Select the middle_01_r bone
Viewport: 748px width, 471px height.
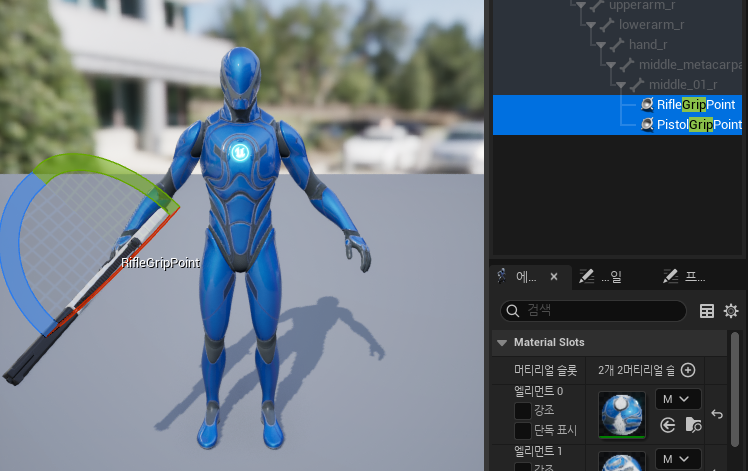pyautogui.click(x=683, y=85)
